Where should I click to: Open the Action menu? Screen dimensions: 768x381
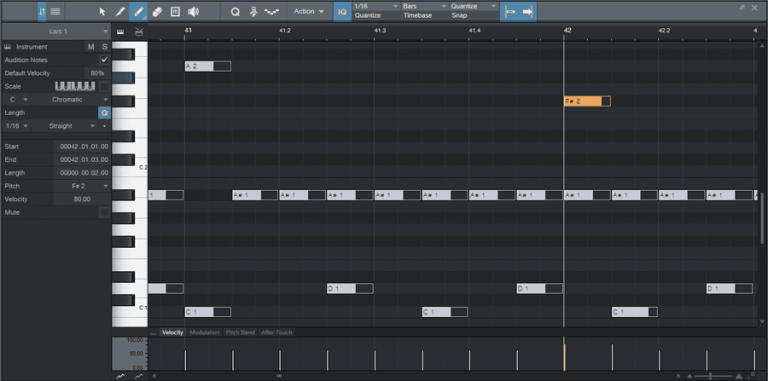point(309,11)
